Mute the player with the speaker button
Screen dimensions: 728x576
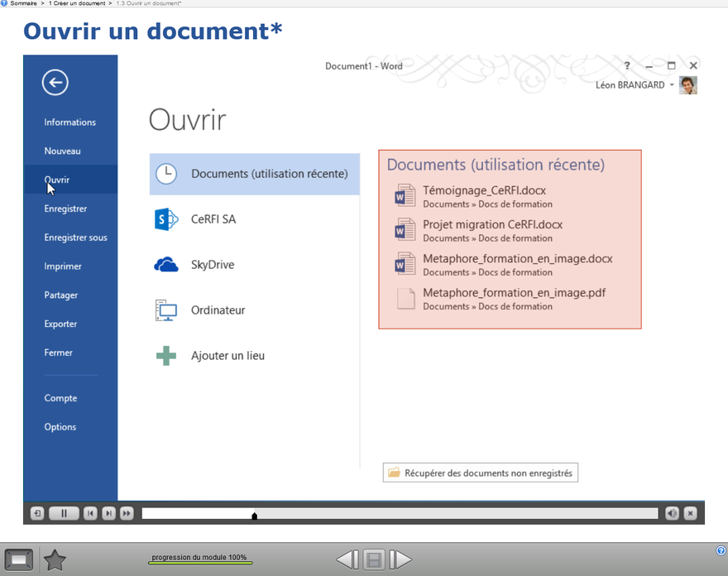tap(672, 513)
